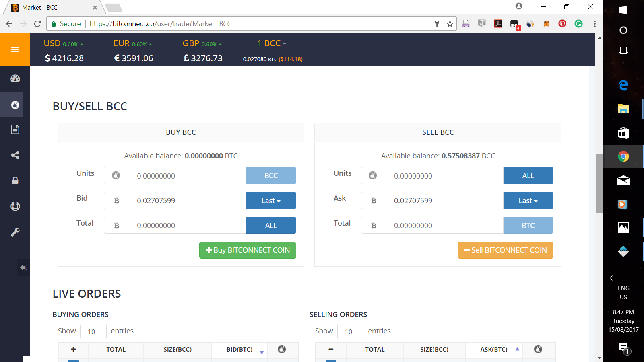Click the Sell BITCONNECT COIN button
Screen dimensions: 644x362
tap(505, 250)
